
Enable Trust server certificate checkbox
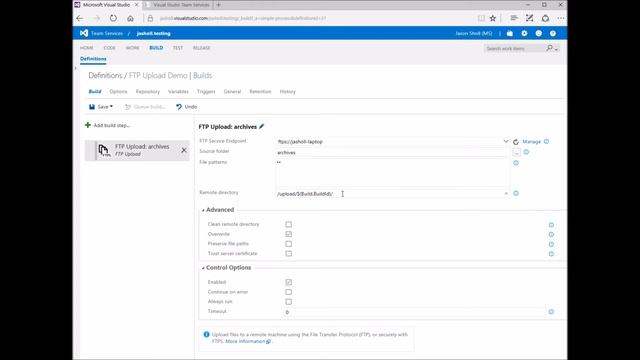(289, 253)
